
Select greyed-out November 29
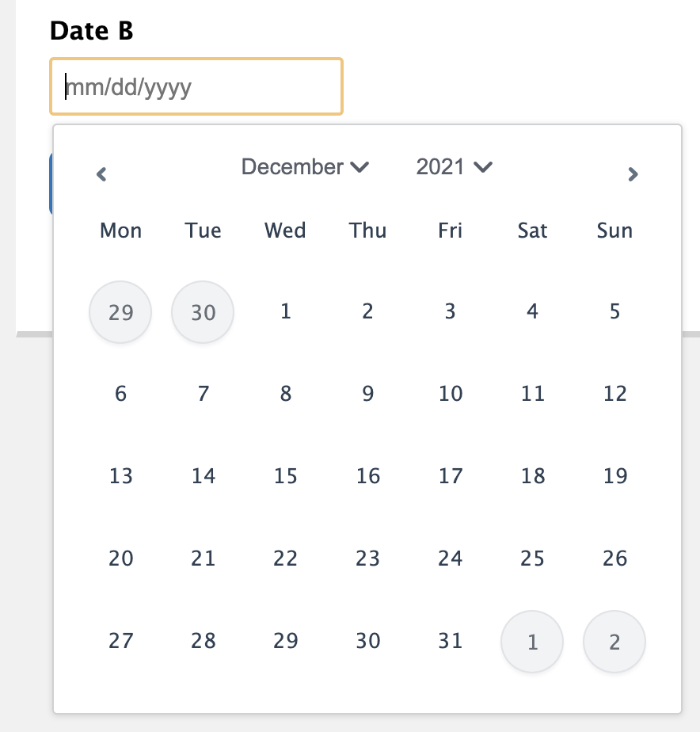[120, 312]
